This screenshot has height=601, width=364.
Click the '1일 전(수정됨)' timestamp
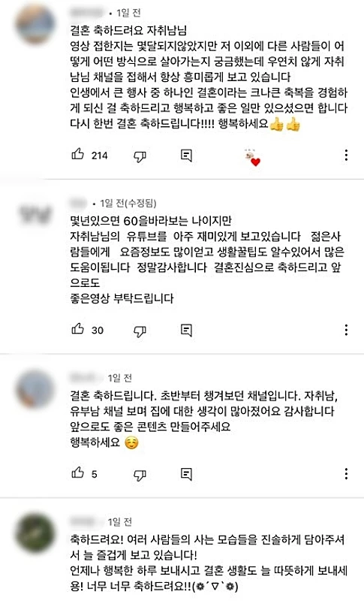coord(128,203)
